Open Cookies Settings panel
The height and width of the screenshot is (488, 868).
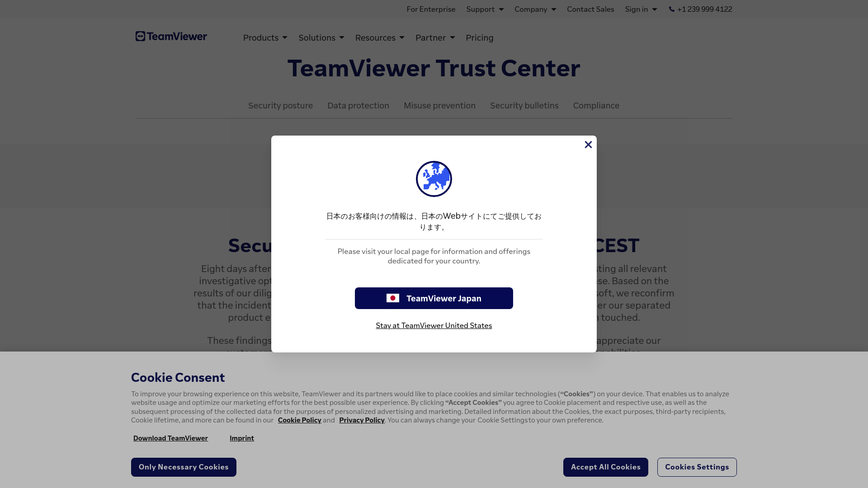click(697, 467)
